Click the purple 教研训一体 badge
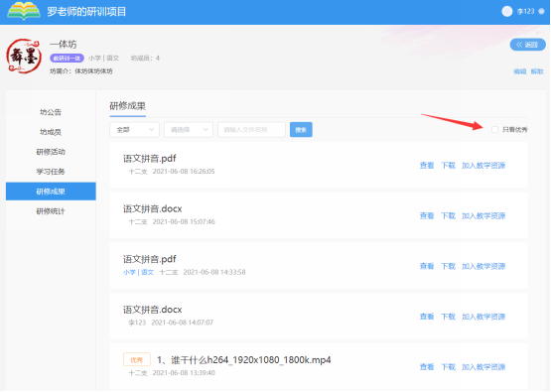The height and width of the screenshot is (392, 551). click(x=67, y=58)
